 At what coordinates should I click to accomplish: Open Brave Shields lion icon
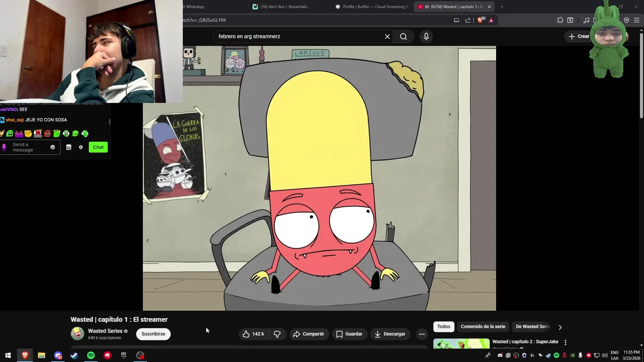click(x=480, y=20)
